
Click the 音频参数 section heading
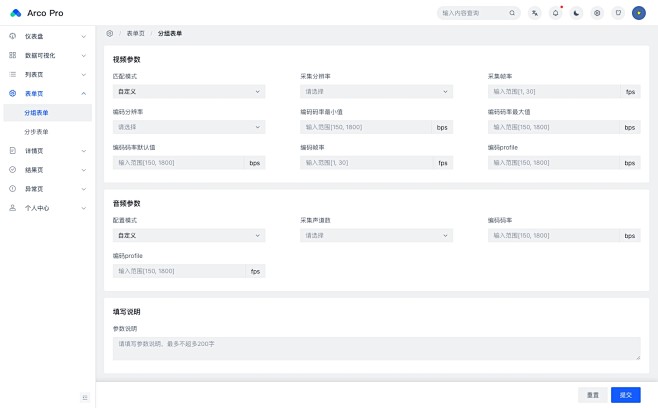tap(126, 204)
